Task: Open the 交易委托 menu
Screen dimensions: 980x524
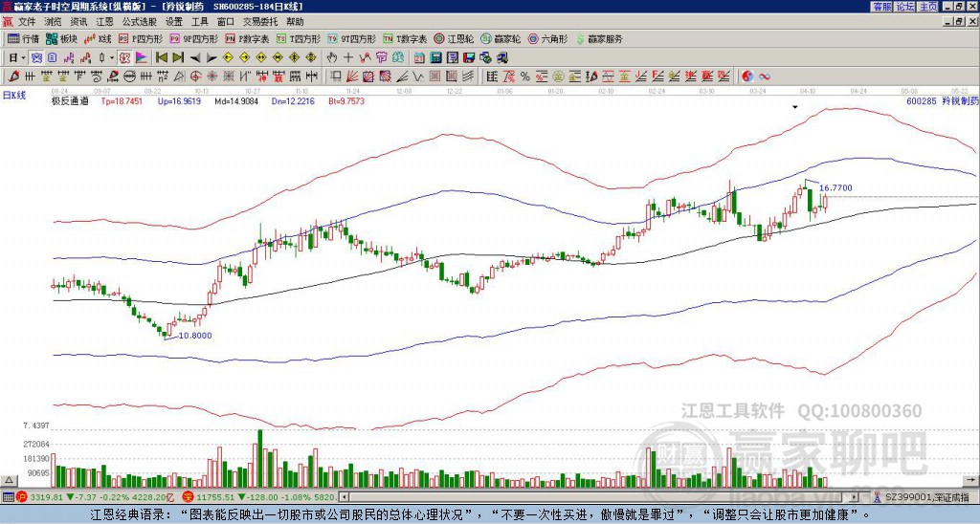Action: (260, 22)
